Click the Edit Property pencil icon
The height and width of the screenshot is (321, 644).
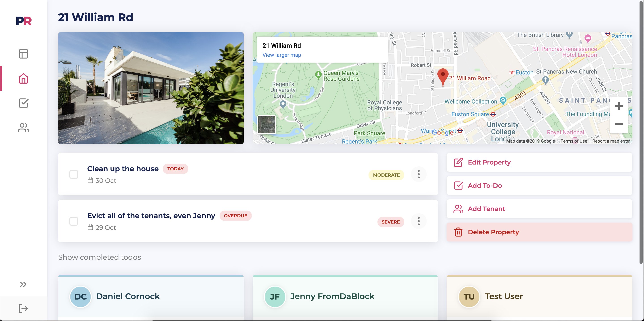(458, 162)
